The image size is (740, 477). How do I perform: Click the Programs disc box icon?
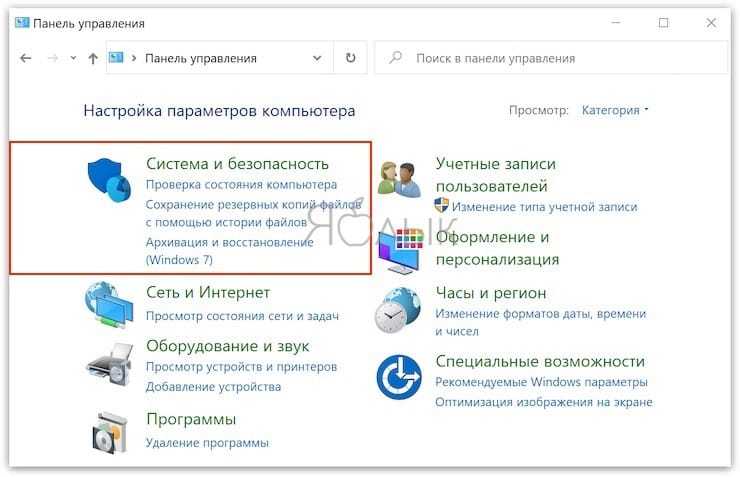(109, 433)
